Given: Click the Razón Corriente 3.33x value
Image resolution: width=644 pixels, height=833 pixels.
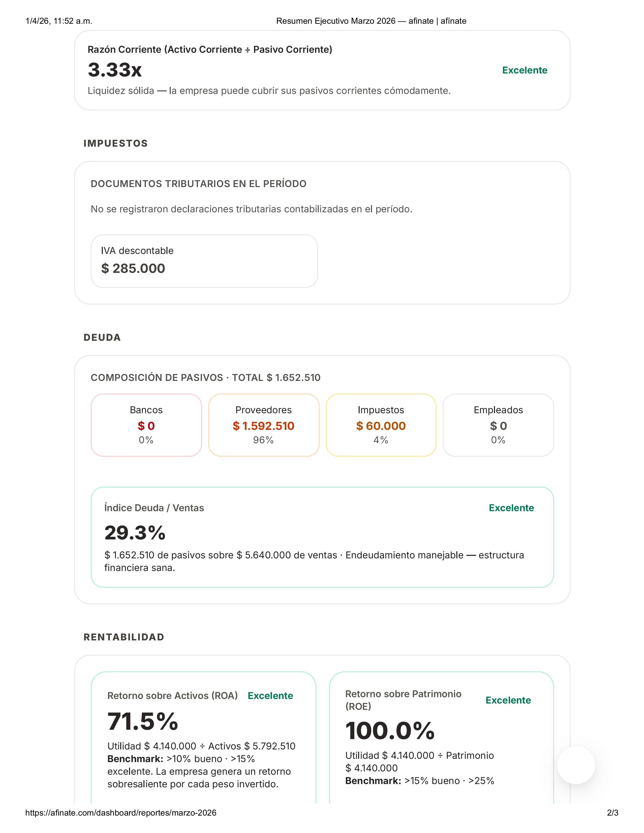Looking at the screenshot, I should click(115, 70).
